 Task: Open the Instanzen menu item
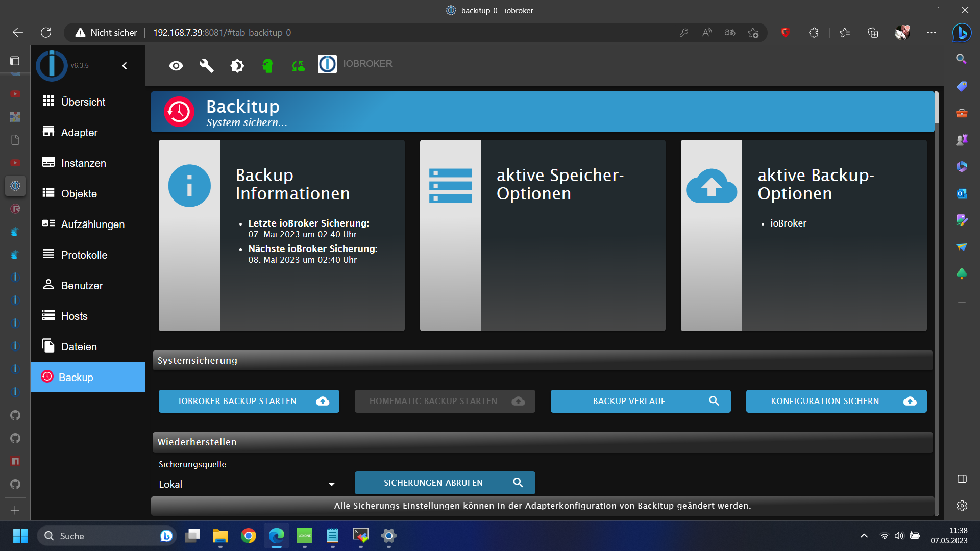[83, 163]
